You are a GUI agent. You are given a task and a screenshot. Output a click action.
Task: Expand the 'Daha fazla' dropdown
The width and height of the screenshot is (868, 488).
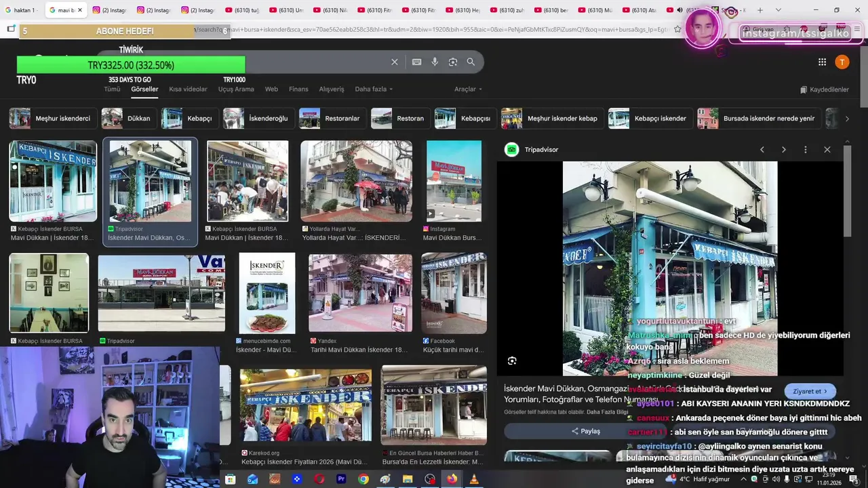(374, 89)
